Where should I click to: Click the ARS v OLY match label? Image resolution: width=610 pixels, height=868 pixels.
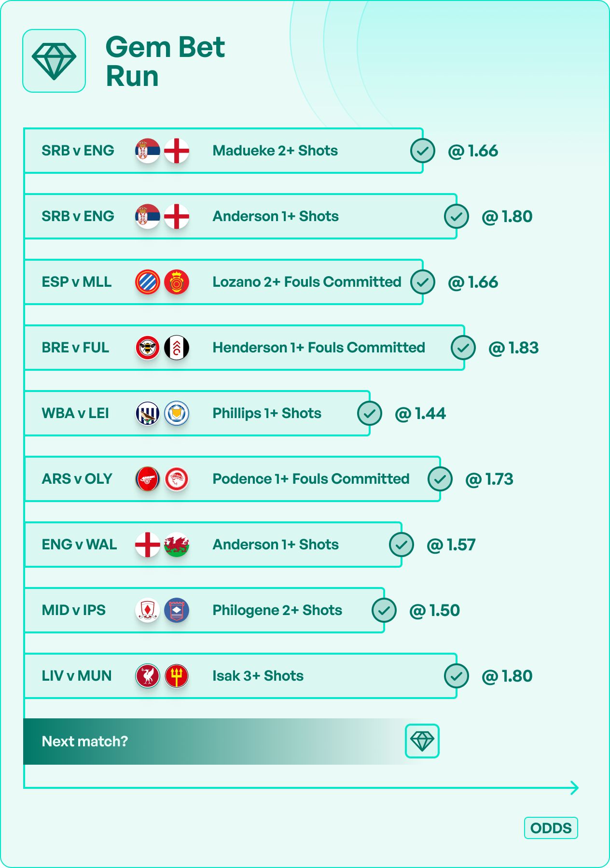77,479
